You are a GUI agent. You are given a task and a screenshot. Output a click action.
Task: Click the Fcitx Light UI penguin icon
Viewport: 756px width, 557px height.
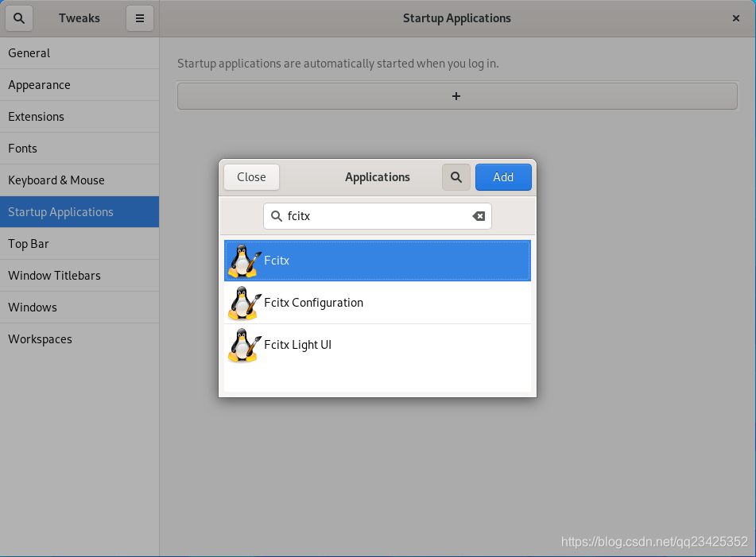click(244, 345)
